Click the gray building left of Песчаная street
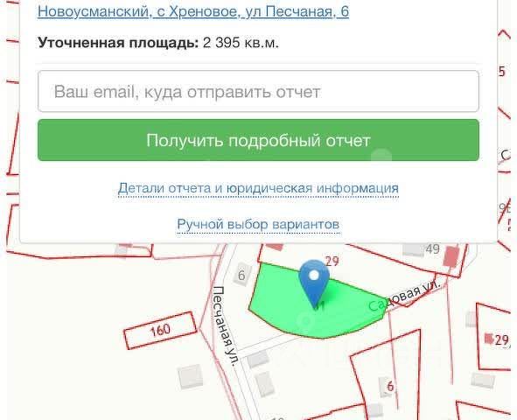The width and height of the screenshot is (517, 420). (190, 376)
